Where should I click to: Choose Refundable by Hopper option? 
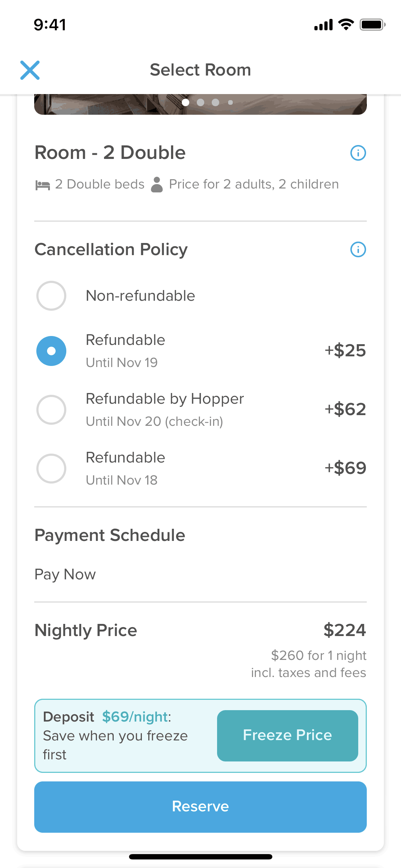coord(51,410)
